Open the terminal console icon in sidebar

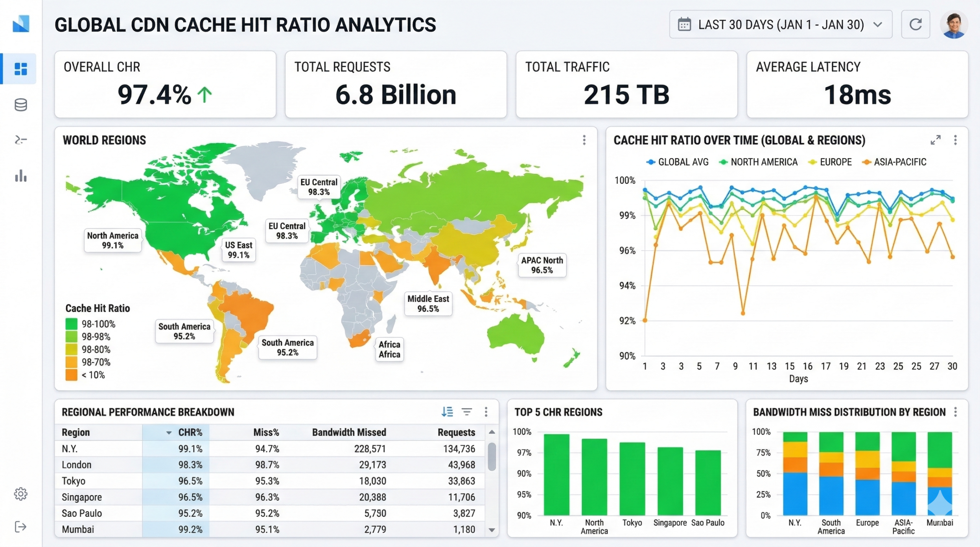point(21,140)
